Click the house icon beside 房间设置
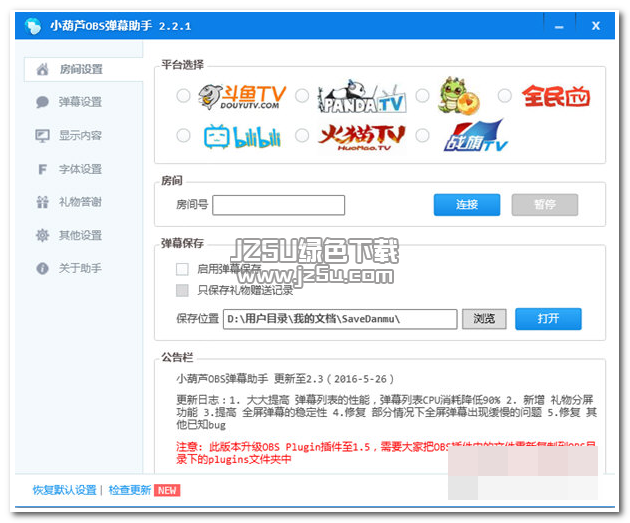The width and height of the screenshot is (630, 523). coord(43,69)
